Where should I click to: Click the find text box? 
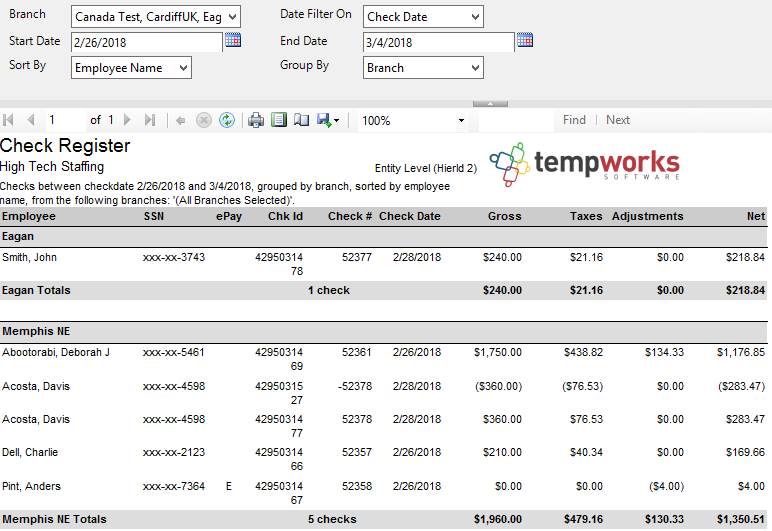click(516, 121)
